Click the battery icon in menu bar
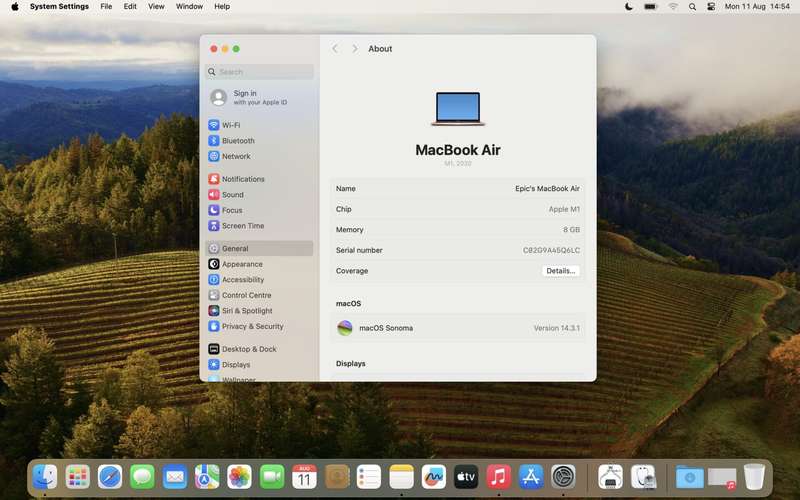 point(651,7)
